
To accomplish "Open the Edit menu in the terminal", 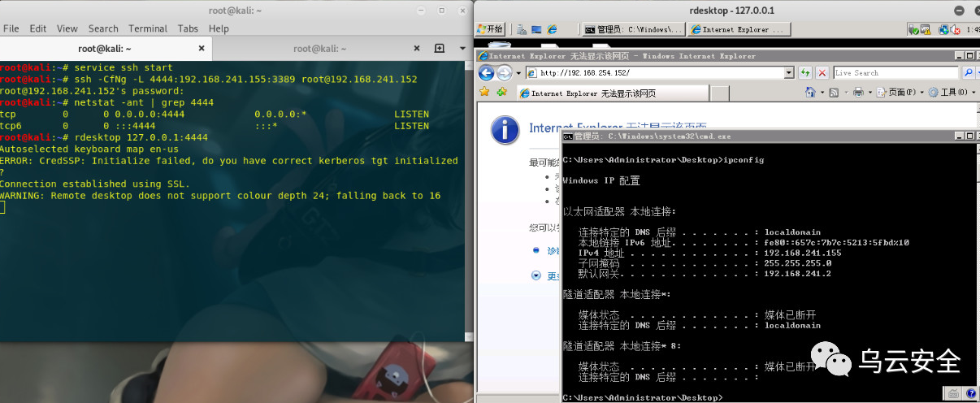I will tap(38, 28).
